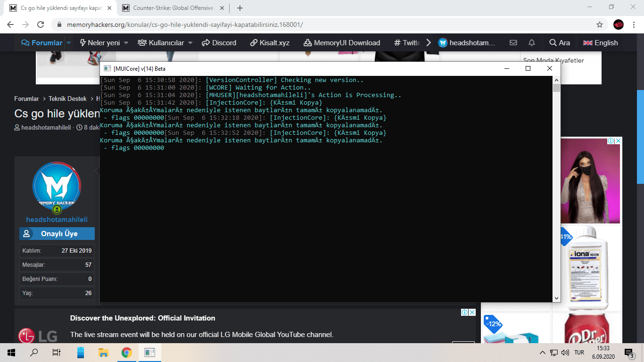Open the Dr Pepper can ad thumbnail

587,328
